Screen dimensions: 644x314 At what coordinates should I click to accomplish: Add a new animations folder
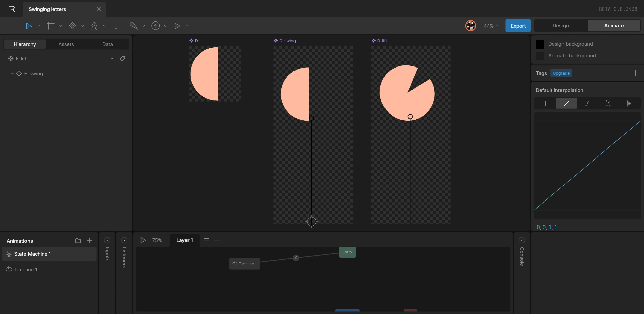pos(78,241)
